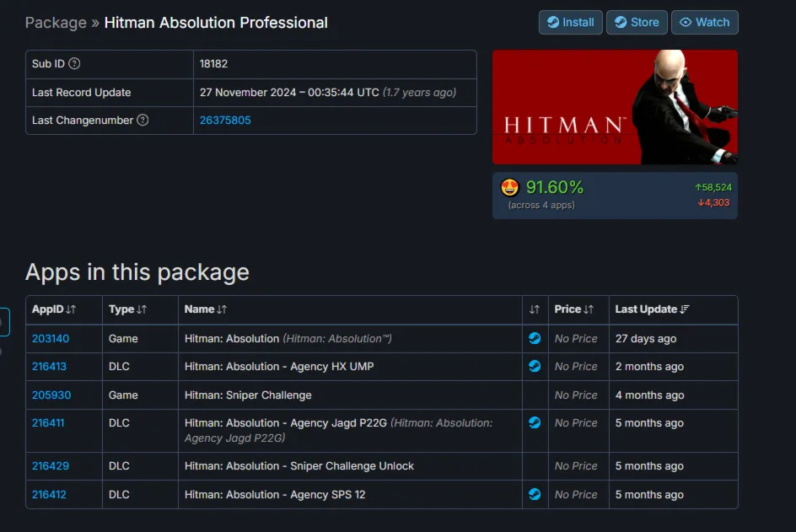The width and height of the screenshot is (796, 532).
Task: Click Steam icon in Agency Jagd P22G row
Action: tap(535, 422)
